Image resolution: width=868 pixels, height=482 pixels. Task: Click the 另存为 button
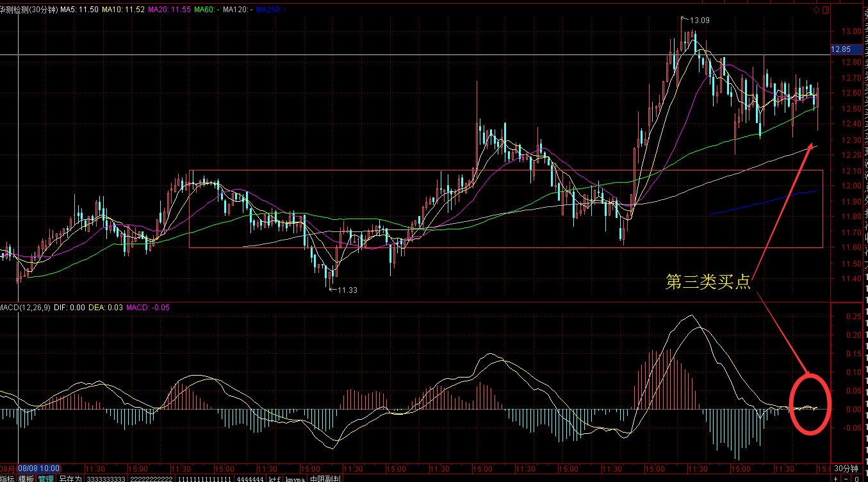click(70, 478)
